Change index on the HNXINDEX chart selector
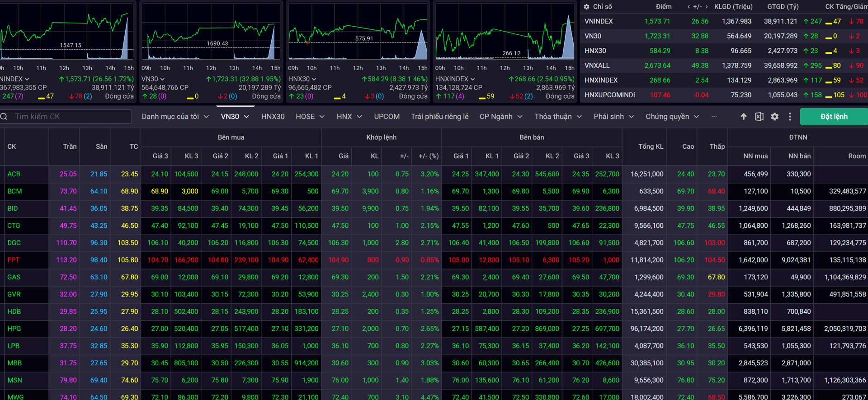The width and height of the screenshot is (868, 400). [x=455, y=79]
